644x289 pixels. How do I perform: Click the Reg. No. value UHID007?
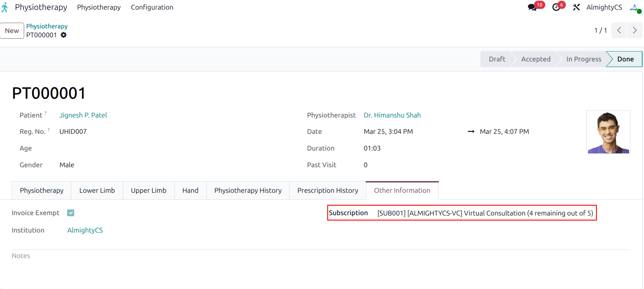point(73,132)
